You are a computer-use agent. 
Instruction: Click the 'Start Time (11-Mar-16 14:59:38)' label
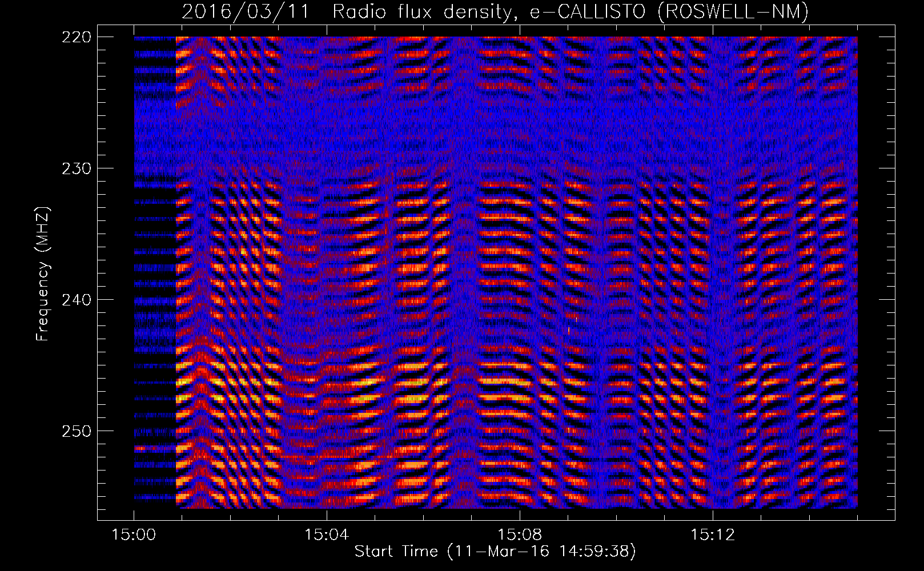(495, 551)
